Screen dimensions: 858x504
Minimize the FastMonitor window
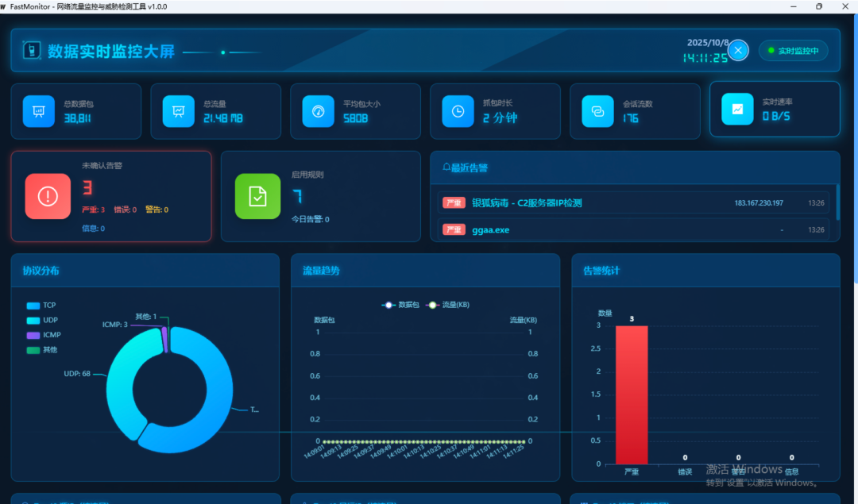pyautogui.click(x=794, y=6)
